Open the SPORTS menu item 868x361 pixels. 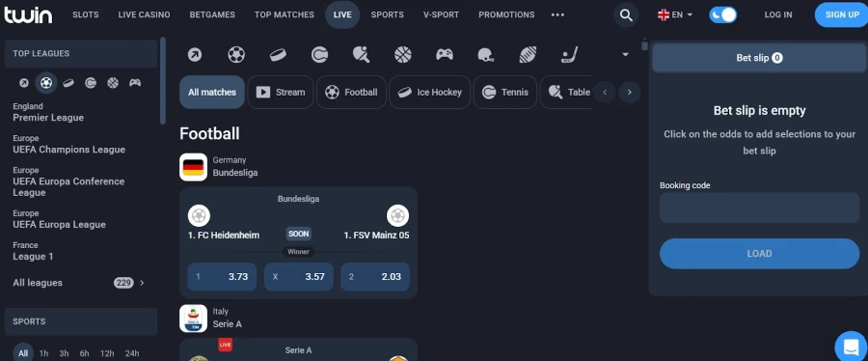coord(387,14)
